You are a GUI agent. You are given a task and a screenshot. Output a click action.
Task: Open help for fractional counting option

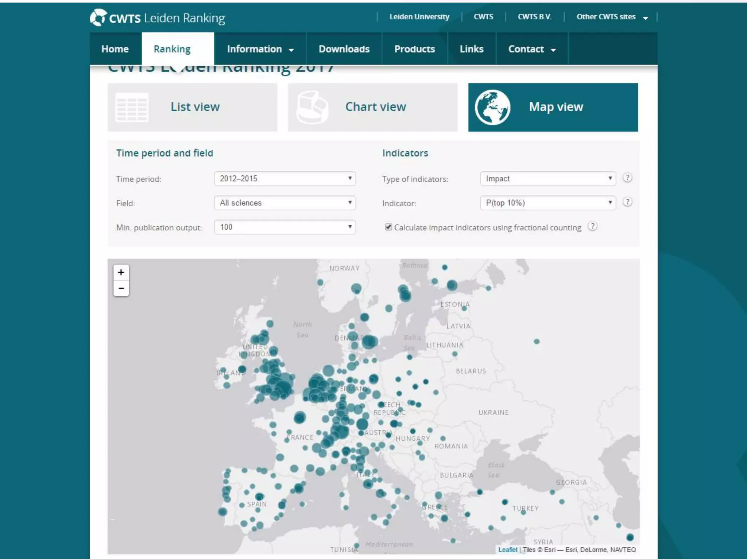click(x=593, y=226)
